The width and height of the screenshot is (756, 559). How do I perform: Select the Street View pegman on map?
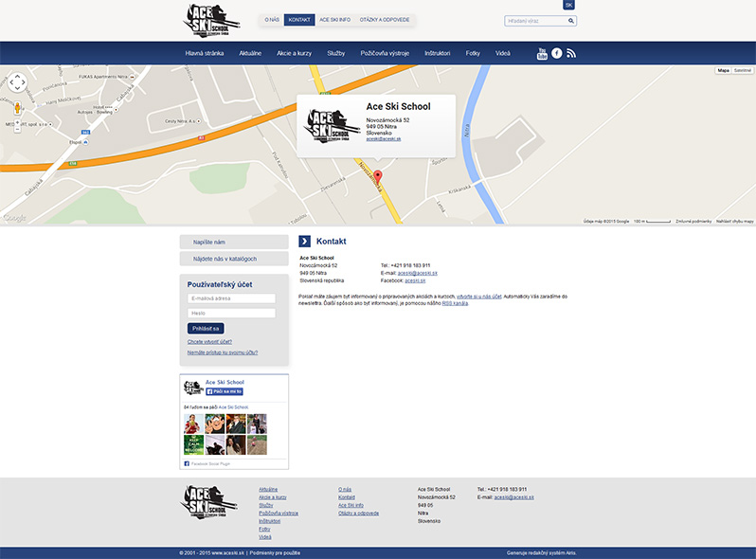[17, 108]
